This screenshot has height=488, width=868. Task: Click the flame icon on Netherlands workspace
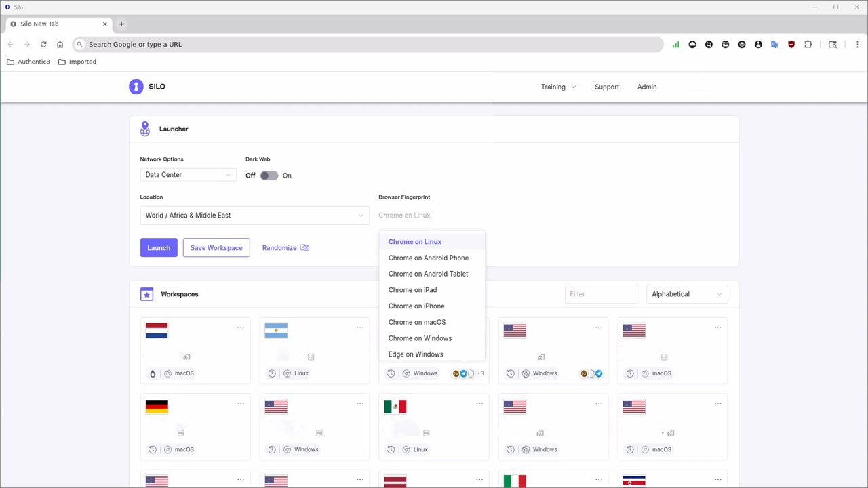(153, 373)
